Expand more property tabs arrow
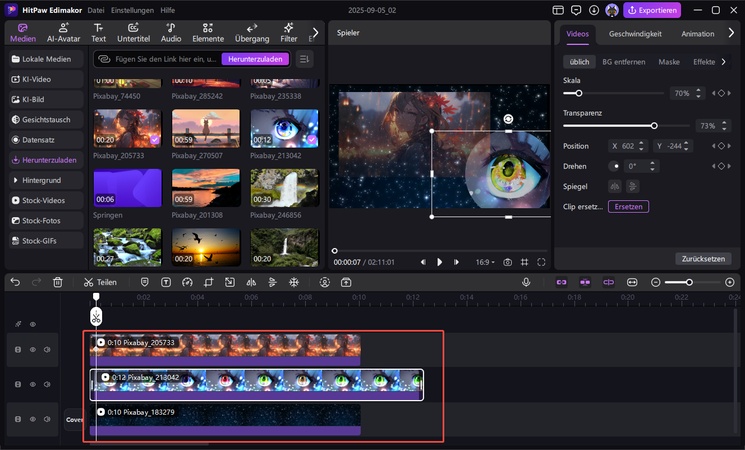The height and width of the screenshot is (450, 745). click(731, 33)
